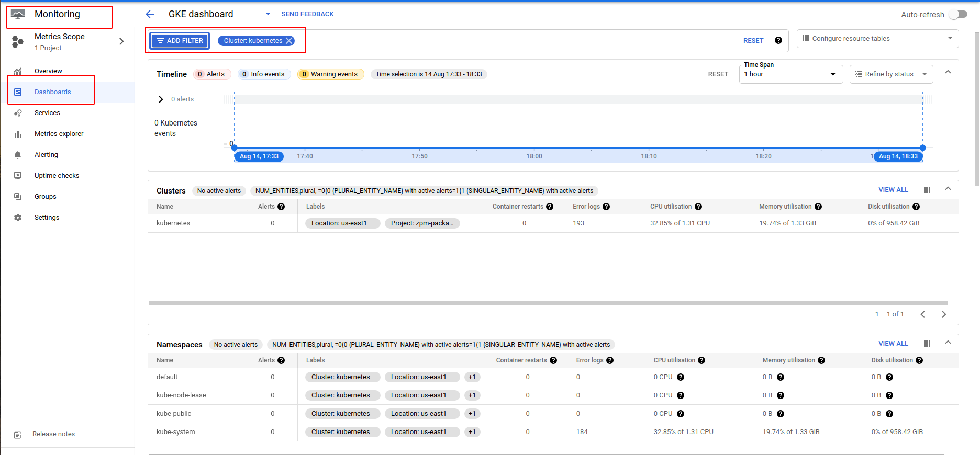Open Metrics explorer in the sidebar
The height and width of the screenshot is (455, 980).
point(59,134)
